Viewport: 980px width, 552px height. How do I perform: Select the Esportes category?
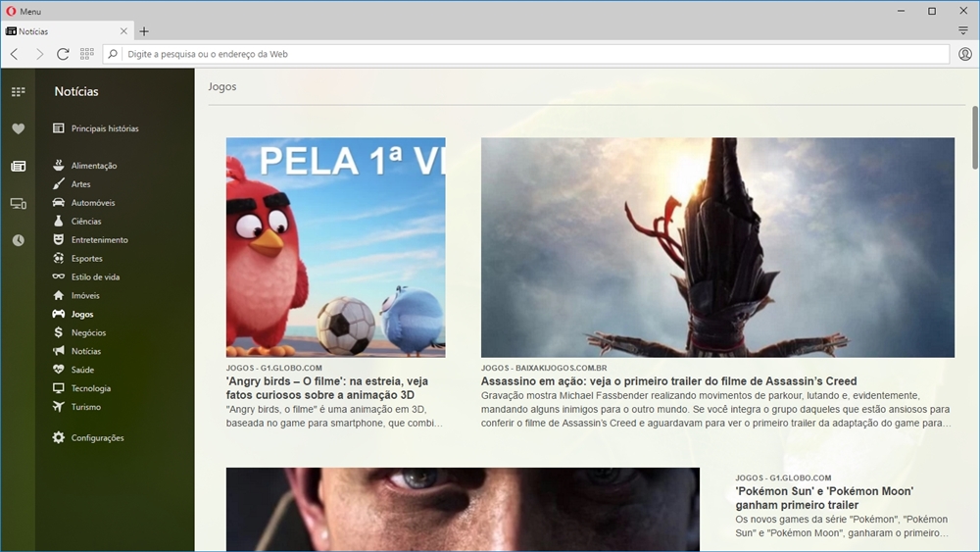coord(77,258)
